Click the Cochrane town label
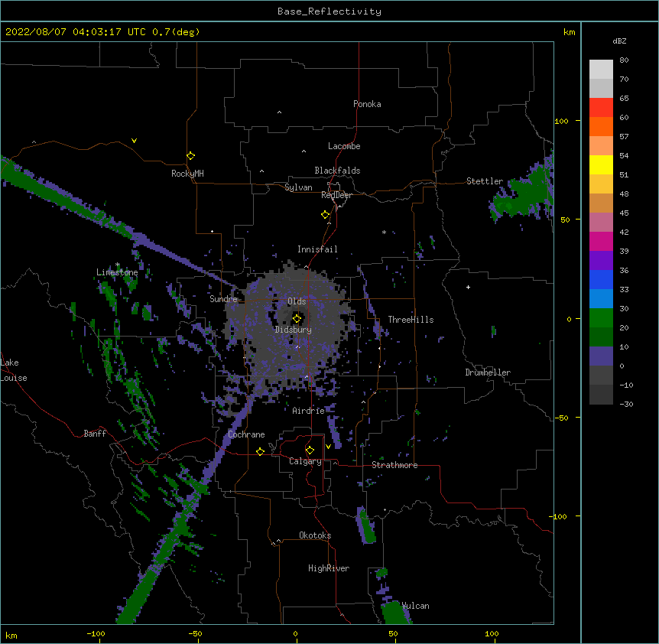659x644 pixels. [x=246, y=434]
